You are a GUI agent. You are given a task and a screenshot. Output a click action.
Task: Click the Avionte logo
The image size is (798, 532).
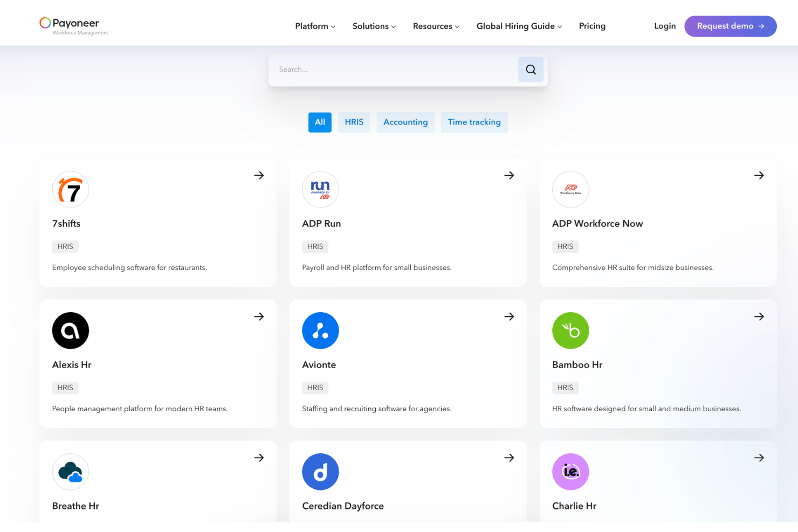click(x=320, y=330)
